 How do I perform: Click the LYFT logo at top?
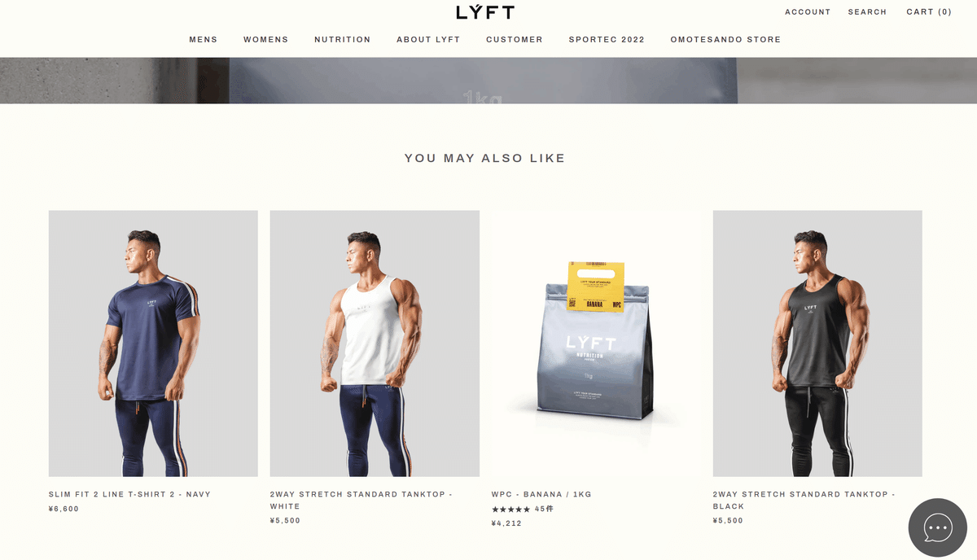(x=485, y=11)
